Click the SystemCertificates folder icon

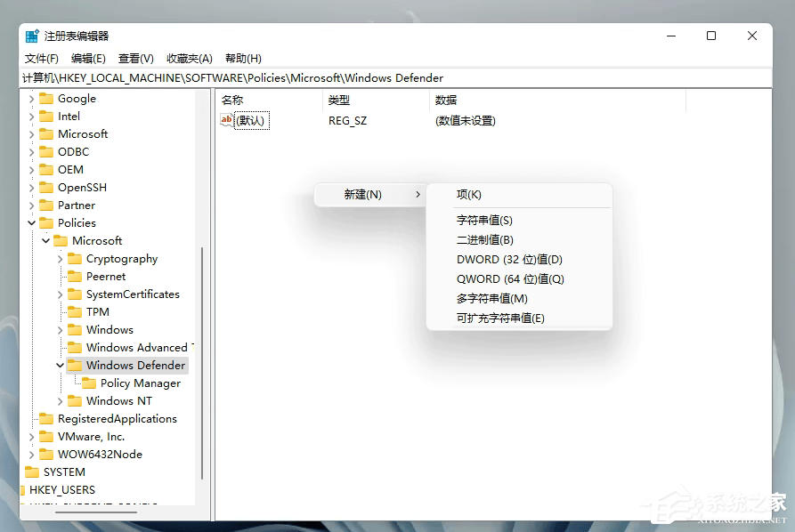click(x=75, y=294)
